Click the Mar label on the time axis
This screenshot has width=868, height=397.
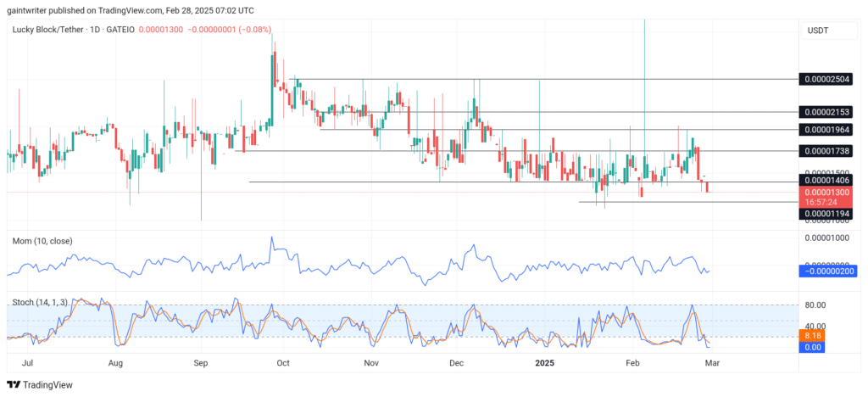coord(712,364)
